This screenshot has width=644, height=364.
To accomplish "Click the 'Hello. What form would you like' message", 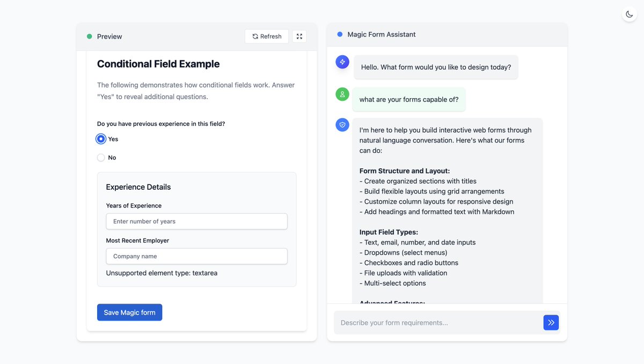I will tap(436, 67).
